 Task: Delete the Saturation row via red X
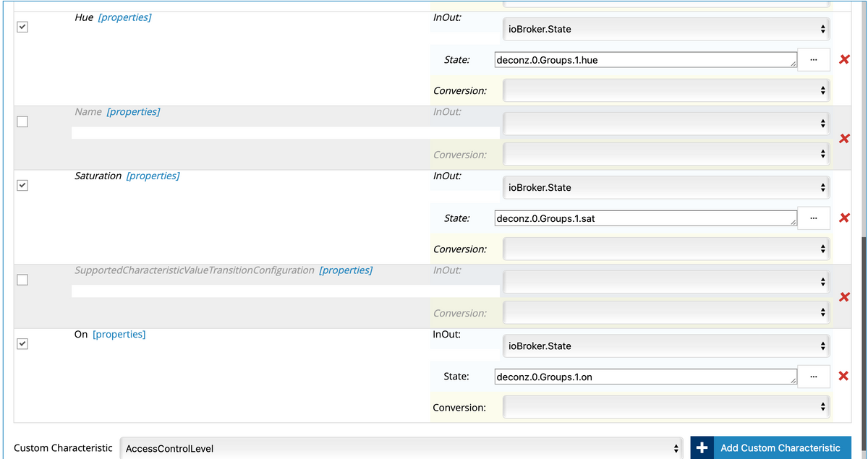point(843,218)
